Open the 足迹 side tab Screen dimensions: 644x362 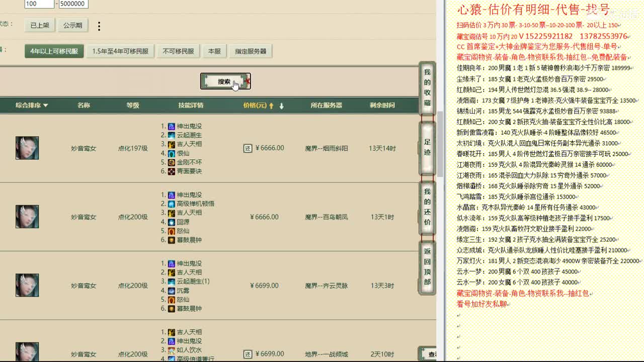pos(427,147)
